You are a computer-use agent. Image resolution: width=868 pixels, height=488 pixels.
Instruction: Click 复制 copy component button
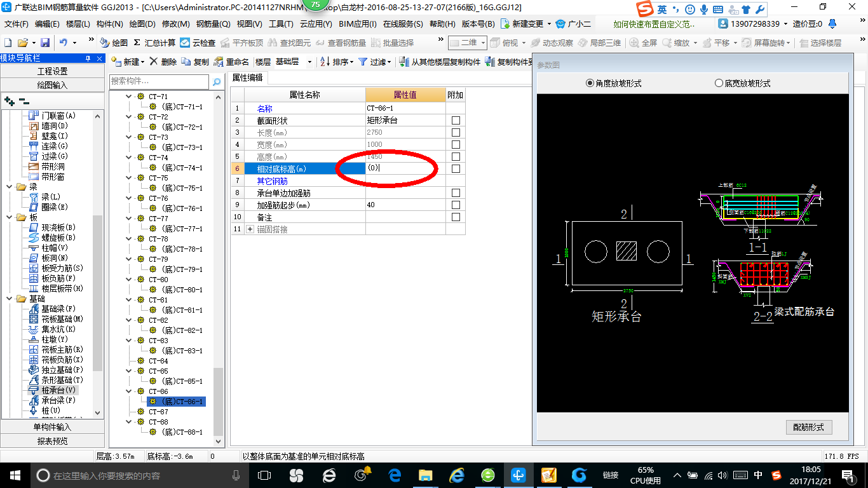tap(195, 62)
